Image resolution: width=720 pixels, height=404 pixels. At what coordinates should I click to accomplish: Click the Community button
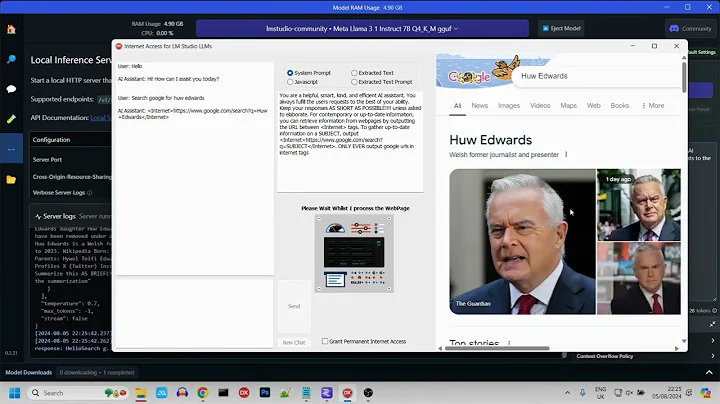pos(691,28)
